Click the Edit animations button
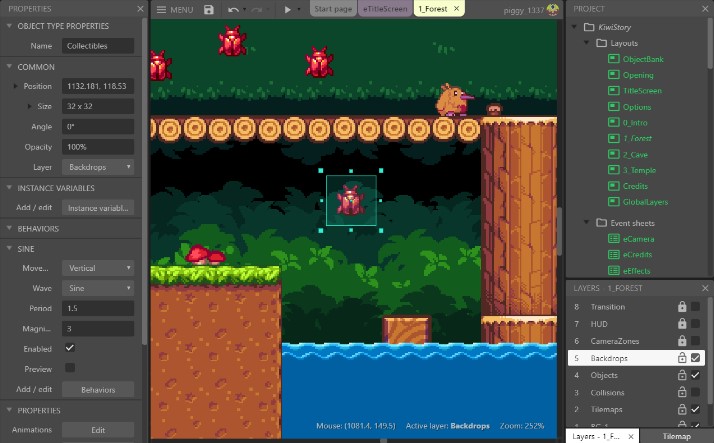The image size is (714, 443). click(98, 430)
